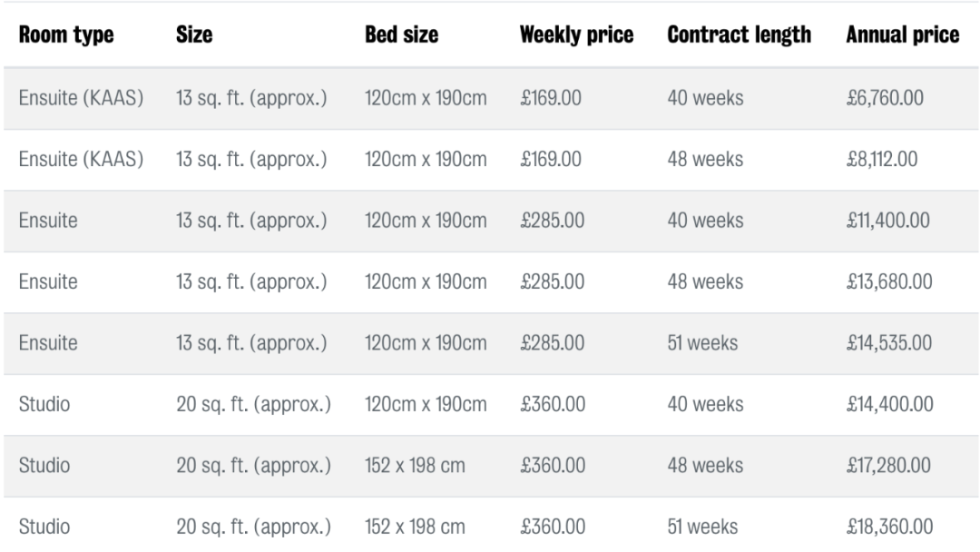Screen dimensions: 980x552
Task: Select the £14,535.00 annual price cell
Action: (x=888, y=344)
